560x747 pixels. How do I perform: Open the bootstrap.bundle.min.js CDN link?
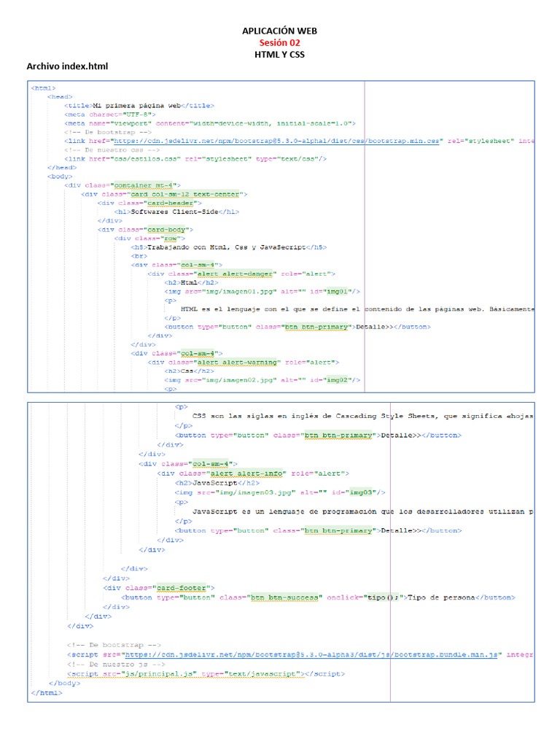click(311, 655)
